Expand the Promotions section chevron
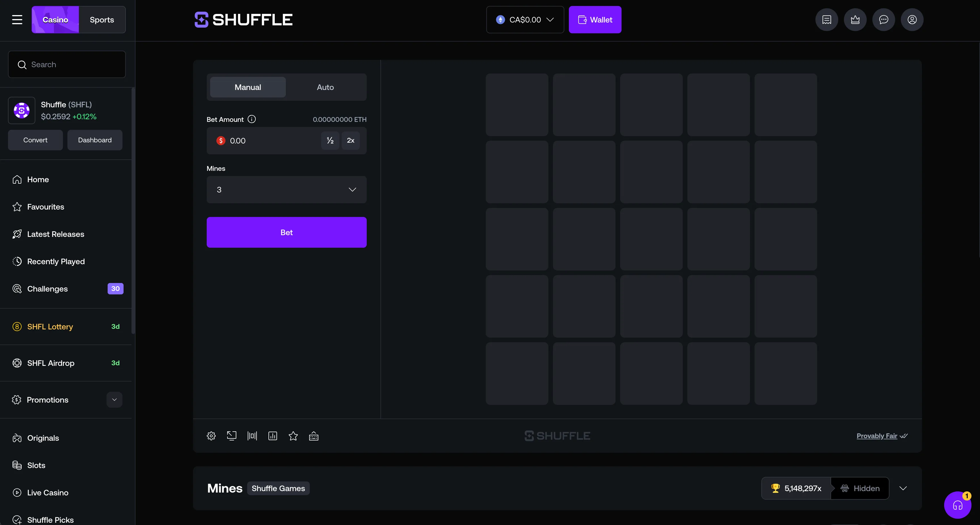Viewport: 980px width, 525px height. 114,400
